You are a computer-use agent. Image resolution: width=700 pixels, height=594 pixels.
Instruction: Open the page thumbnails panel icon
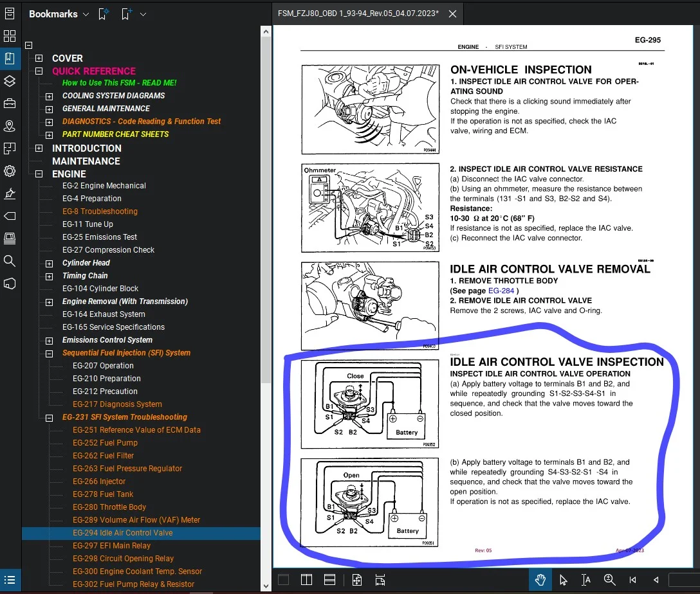(10, 35)
